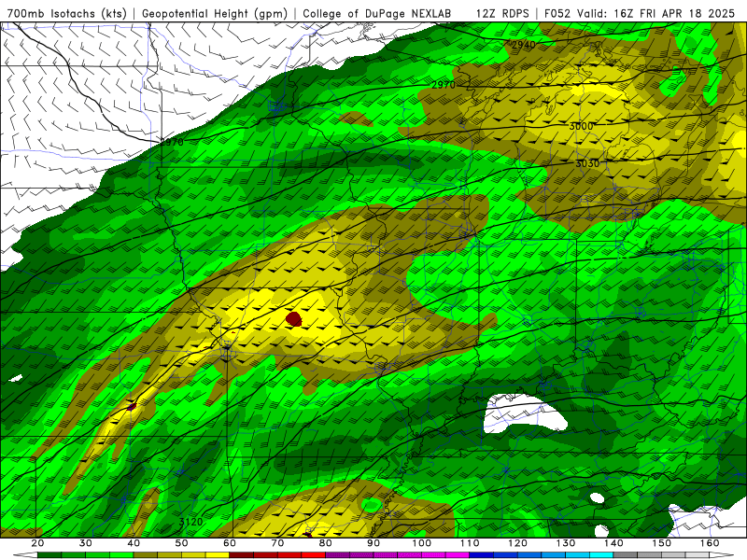
Task: Select the 90 tick label on the legend
Action: click(x=373, y=543)
